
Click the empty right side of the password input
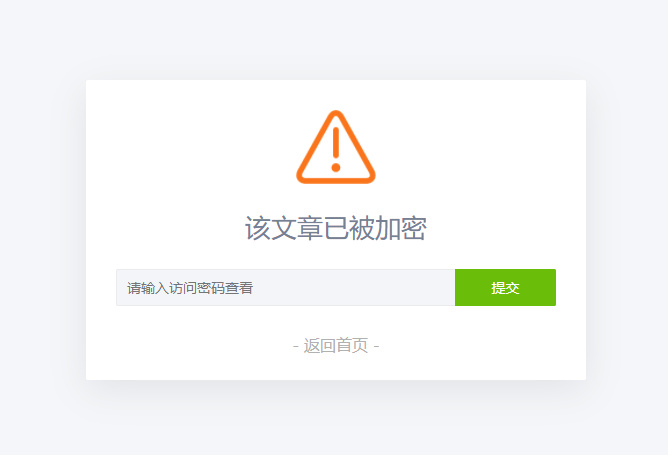pos(362,287)
